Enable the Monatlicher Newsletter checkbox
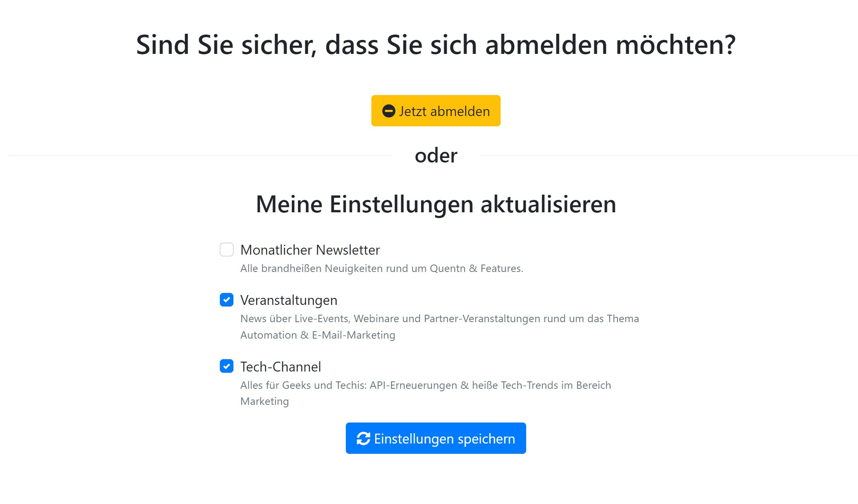 (x=226, y=250)
